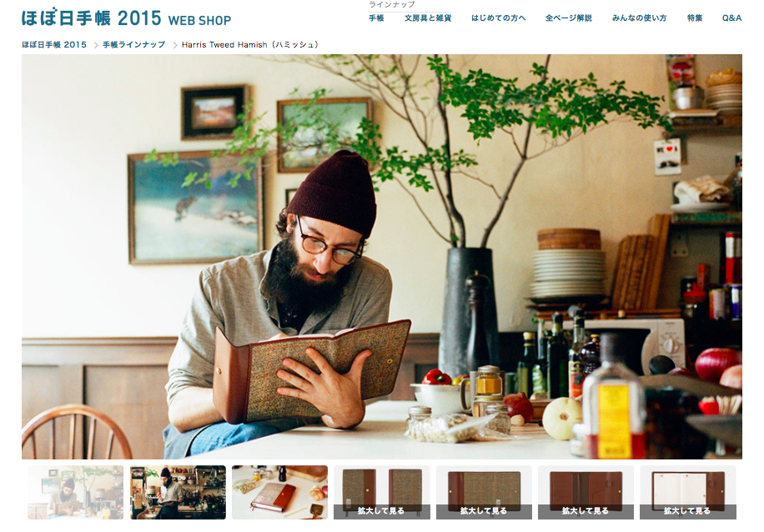Select 文房具と雑貨 in the navigation

click(x=428, y=18)
